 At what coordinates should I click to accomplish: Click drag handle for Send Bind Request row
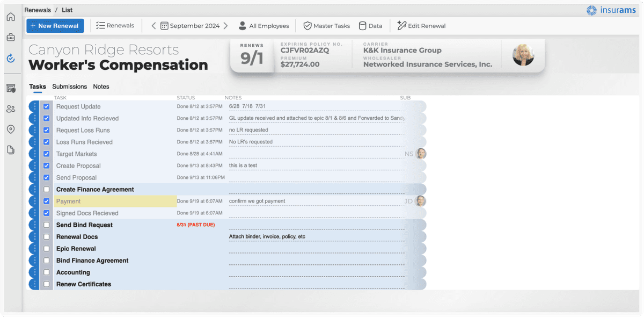(34, 225)
